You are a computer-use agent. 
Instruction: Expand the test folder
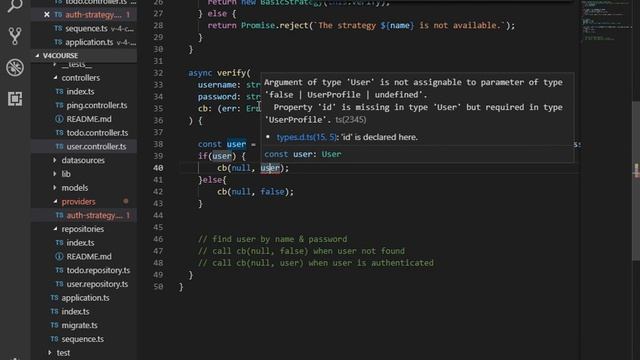click(63, 353)
